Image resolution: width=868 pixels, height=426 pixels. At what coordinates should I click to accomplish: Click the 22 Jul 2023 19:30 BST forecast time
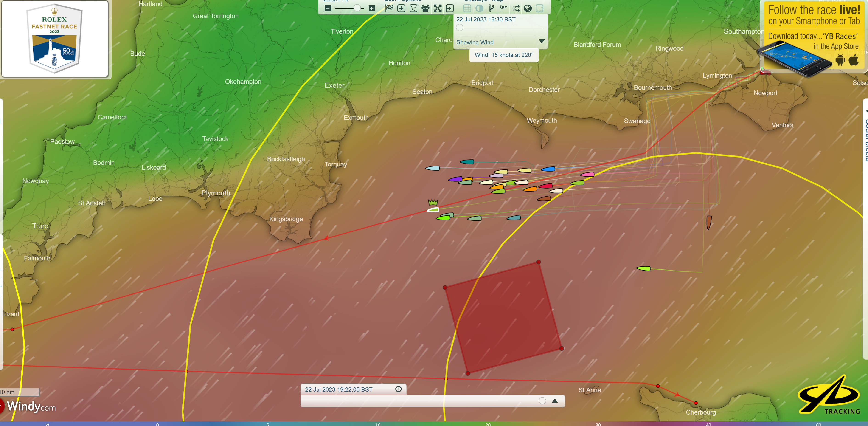486,20
